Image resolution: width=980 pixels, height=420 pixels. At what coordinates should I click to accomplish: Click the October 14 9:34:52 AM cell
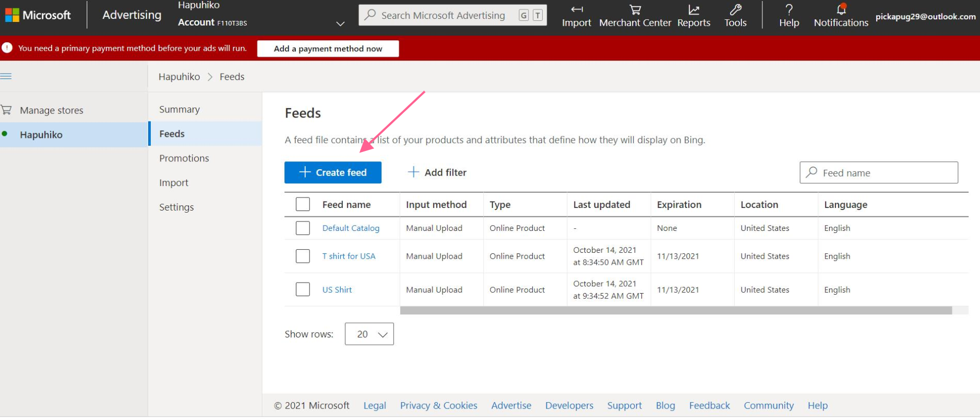(608, 289)
